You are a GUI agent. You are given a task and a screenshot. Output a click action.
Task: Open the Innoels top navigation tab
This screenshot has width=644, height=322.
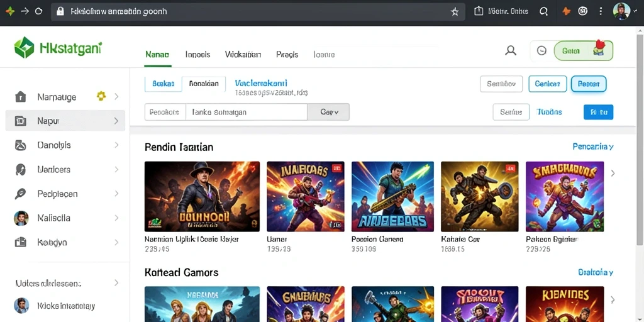point(197,54)
